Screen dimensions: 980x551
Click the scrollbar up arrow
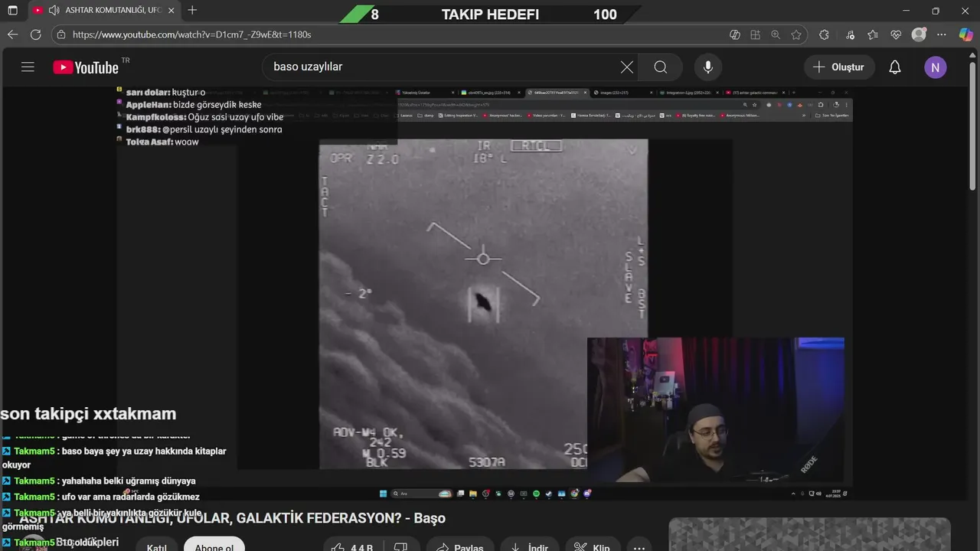973,55
